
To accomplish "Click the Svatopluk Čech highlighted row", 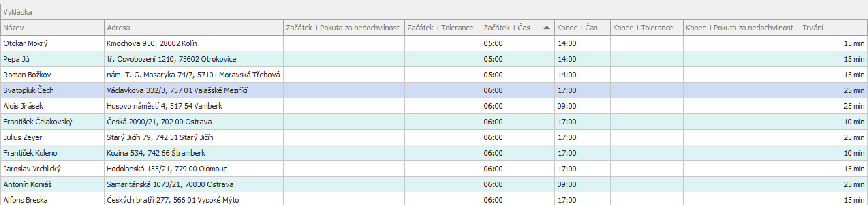I will (x=434, y=90).
